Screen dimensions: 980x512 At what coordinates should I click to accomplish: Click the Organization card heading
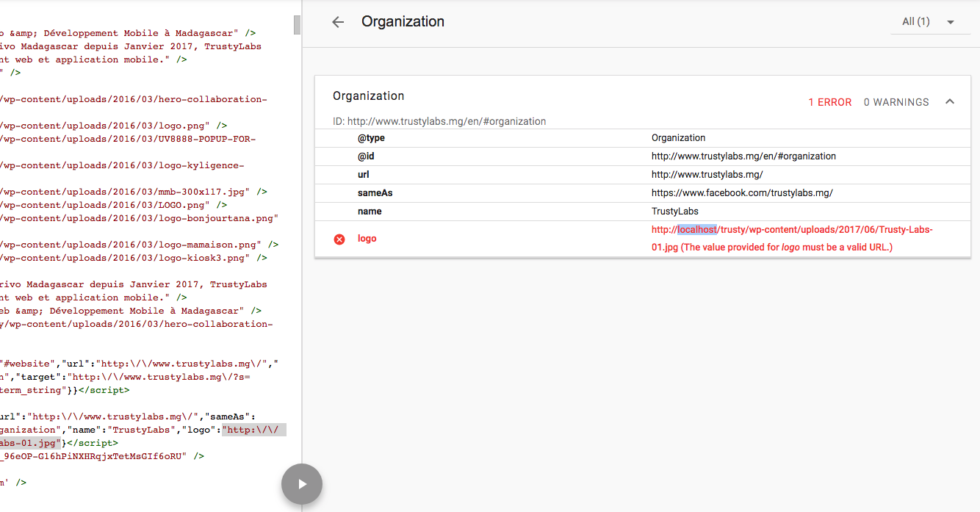(368, 95)
